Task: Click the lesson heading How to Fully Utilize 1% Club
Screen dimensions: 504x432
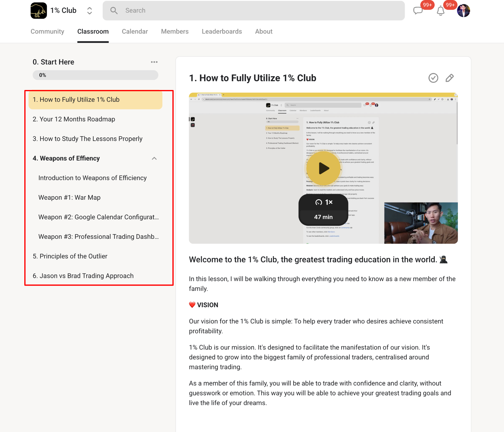Action: 253,78
